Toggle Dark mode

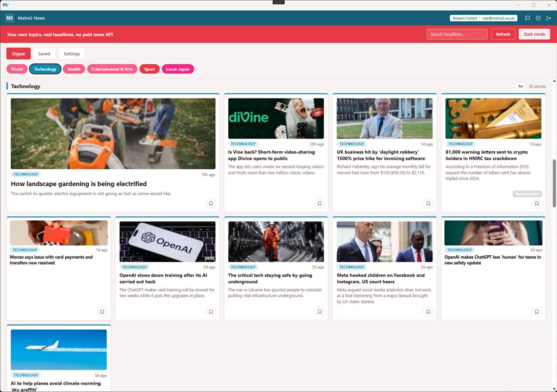coord(534,34)
